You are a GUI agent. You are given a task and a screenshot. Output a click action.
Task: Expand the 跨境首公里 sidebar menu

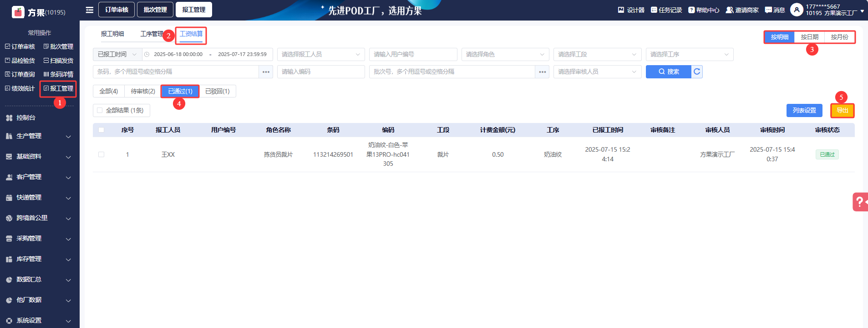pos(40,218)
